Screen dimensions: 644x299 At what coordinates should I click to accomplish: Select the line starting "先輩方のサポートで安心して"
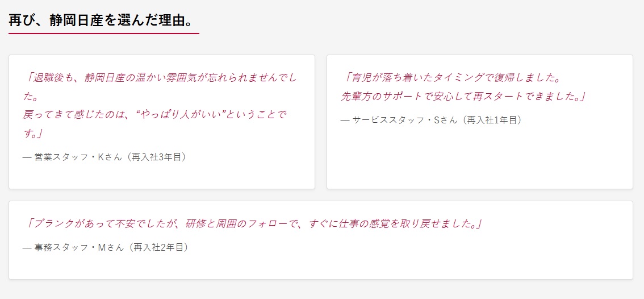pyautogui.click(x=463, y=96)
